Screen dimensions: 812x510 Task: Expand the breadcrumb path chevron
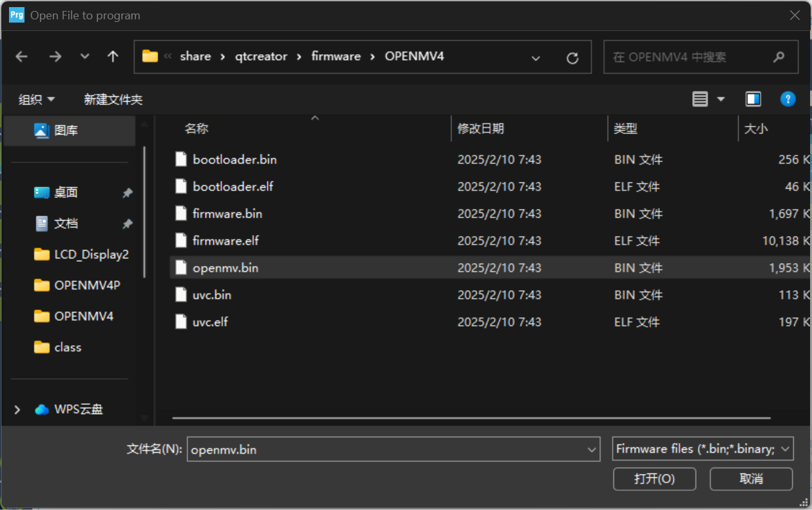pos(536,57)
